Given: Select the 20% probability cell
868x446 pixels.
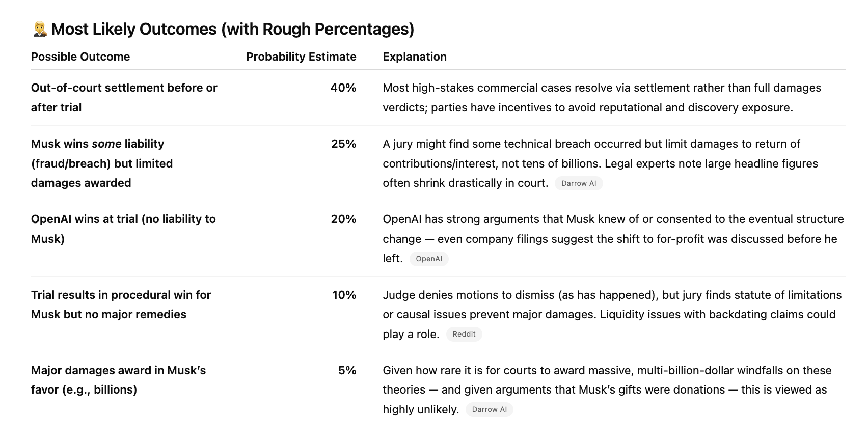Looking at the screenshot, I should 343,219.
